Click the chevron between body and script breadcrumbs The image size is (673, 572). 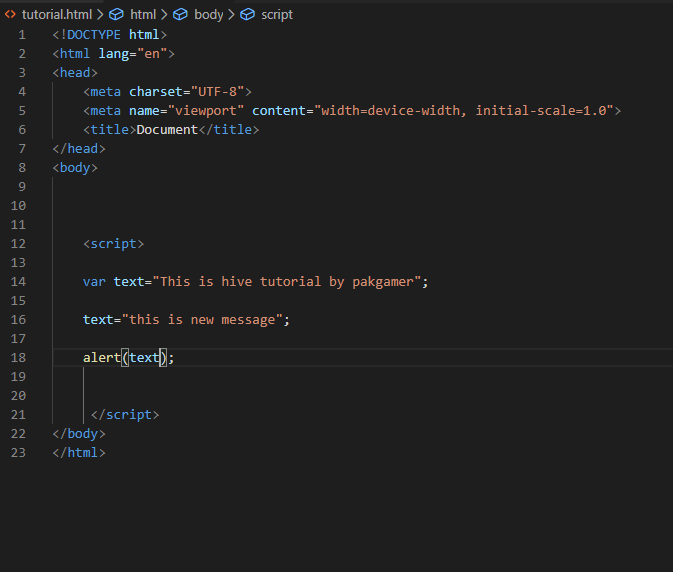[231, 15]
